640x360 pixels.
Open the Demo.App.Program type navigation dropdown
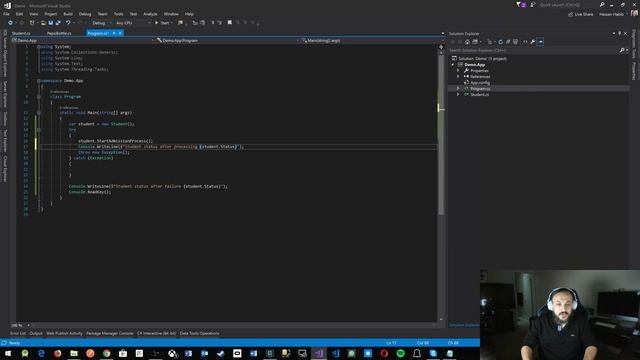pyautogui.click(x=228, y=40)
